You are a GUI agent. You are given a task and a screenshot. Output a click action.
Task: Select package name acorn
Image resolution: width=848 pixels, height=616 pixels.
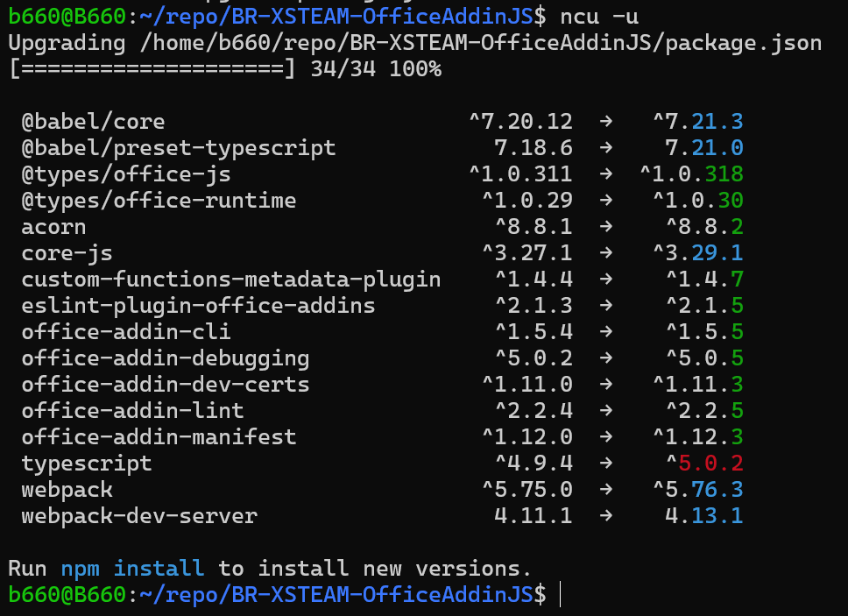(x=53, y=227)
